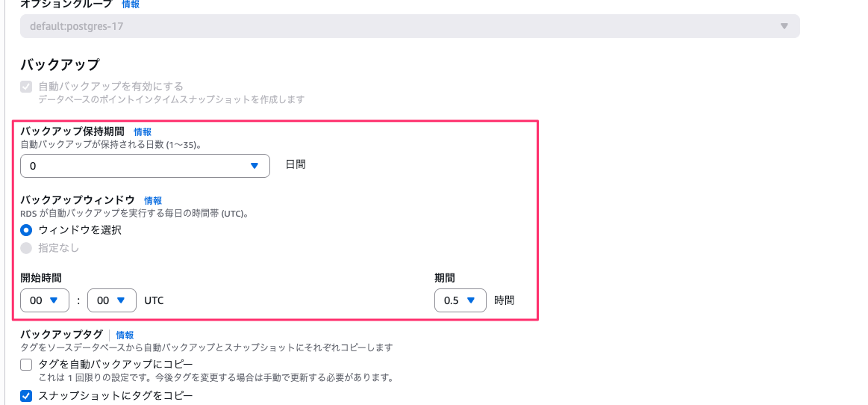Check タグを自動バックアップにコピー checkbox
Screen dimensions: 868x405
26,365
